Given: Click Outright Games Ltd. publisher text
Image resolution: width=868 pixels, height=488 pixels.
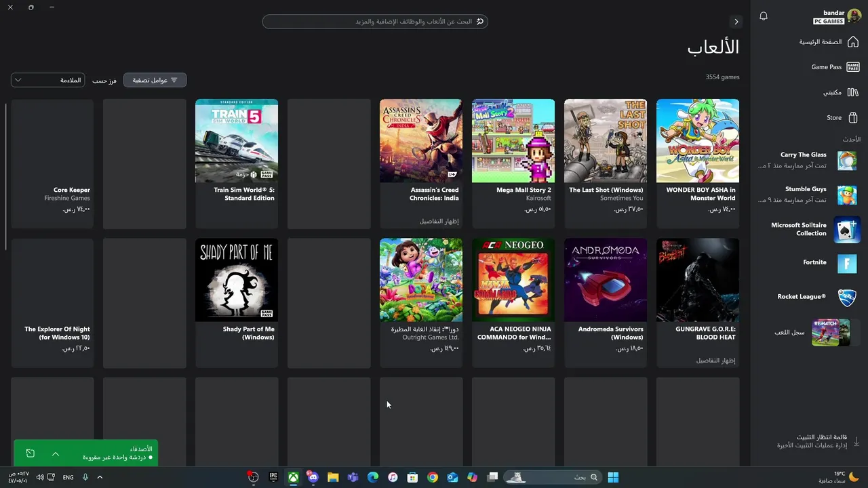Looking at the screenshot, I should pos(431,337).
